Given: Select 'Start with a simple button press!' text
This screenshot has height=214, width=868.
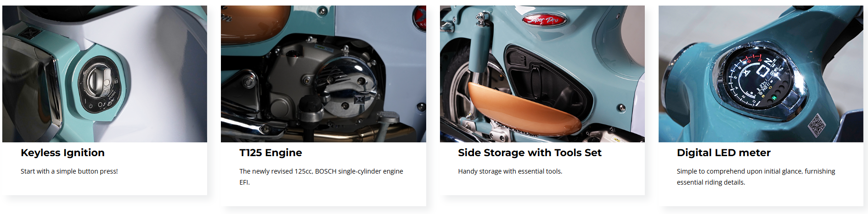Looking at the screenshot, I should [x=69, y=171].
